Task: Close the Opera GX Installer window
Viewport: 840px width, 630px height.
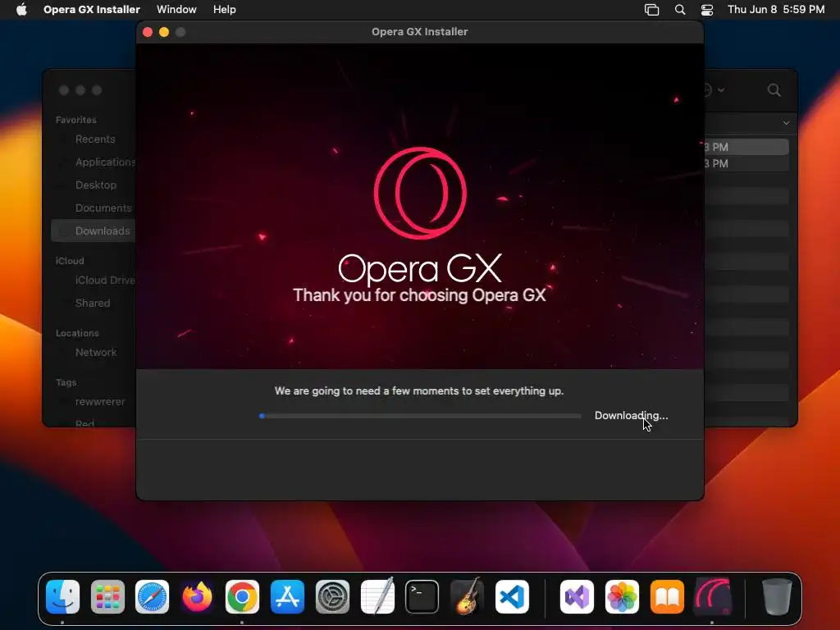Action: [x=148, y=32]
